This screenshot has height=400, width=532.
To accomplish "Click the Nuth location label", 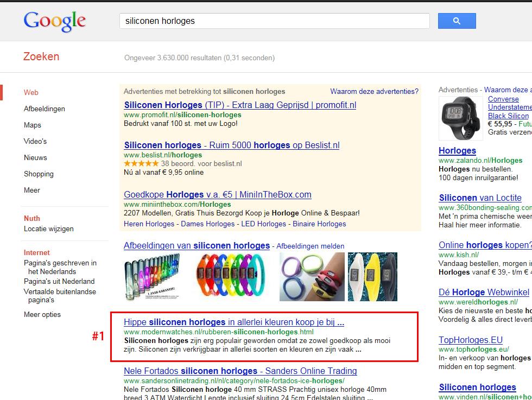I will tap(32, 219).
